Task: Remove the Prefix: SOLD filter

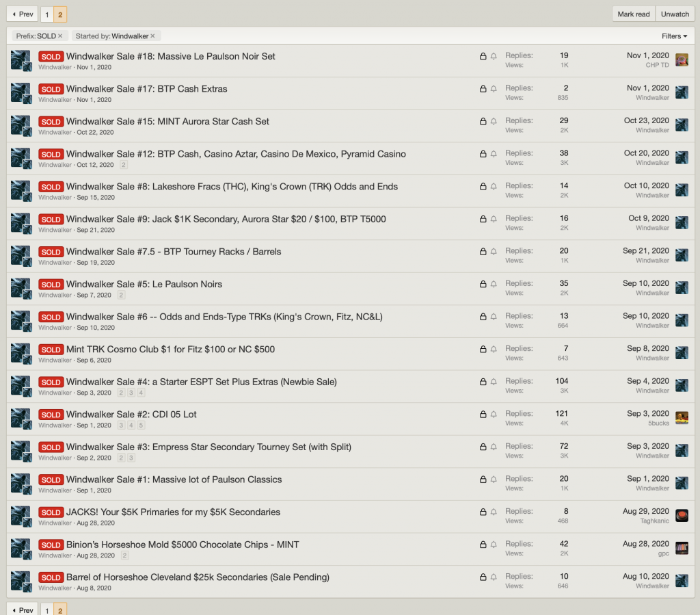Action: click(60, 36)
